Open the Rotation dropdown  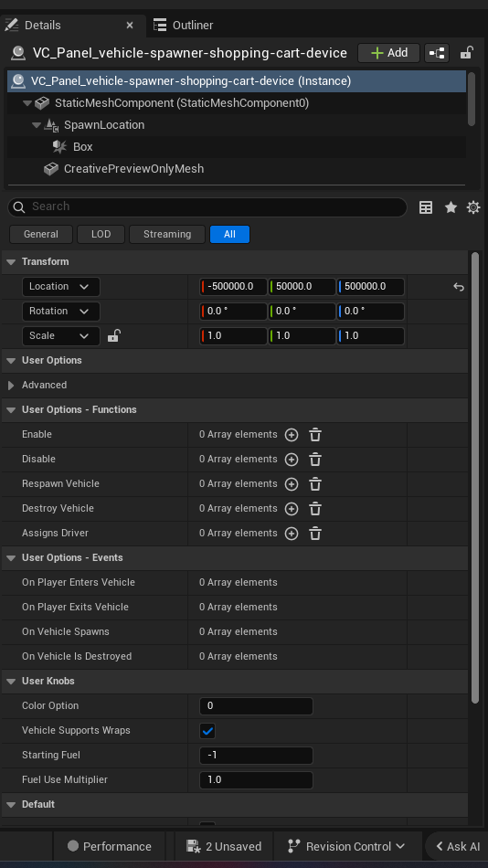[x=61, y=311]
